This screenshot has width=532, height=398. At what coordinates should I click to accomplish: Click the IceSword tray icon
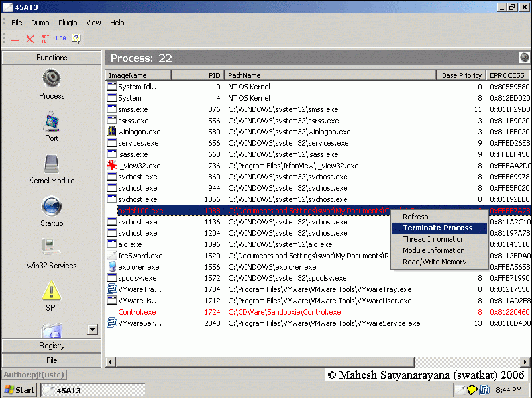tap(460, 390)
